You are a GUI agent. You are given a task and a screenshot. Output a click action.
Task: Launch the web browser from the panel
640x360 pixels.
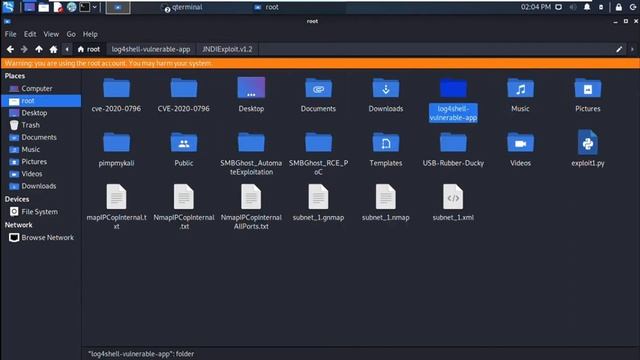tap(71, 7)
